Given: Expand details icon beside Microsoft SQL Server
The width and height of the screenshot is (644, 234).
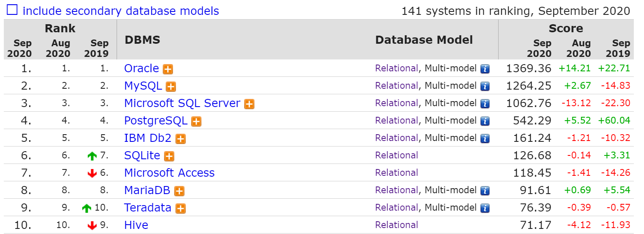Looking at the screenshot, I should [x=249, y=104].
